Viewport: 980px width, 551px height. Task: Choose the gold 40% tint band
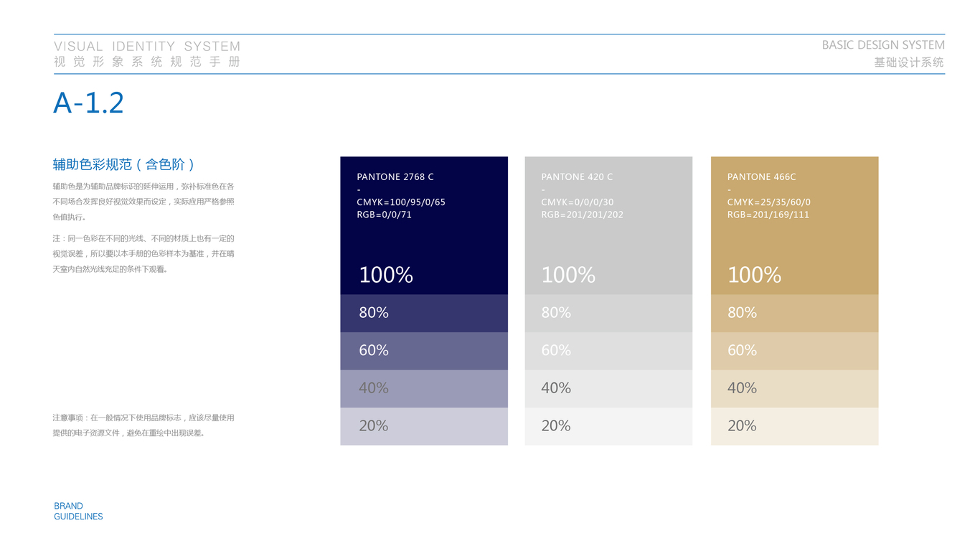click(794, 389)
